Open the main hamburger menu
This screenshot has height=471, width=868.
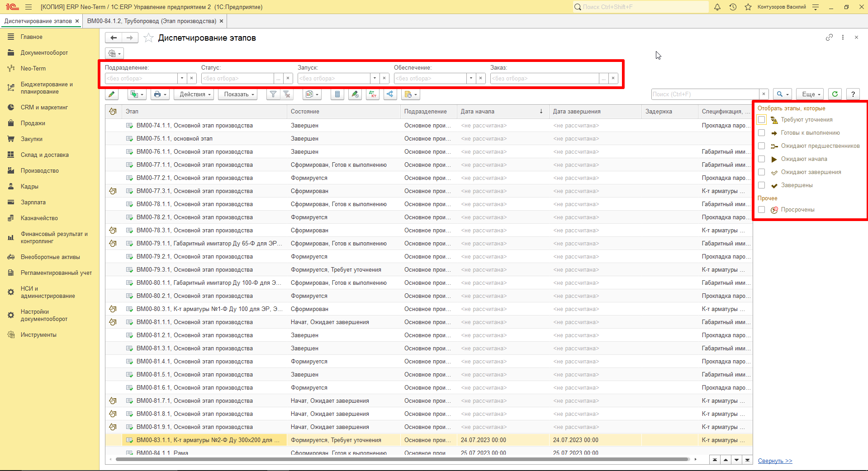pyautogui.click(x=29, y=7)
